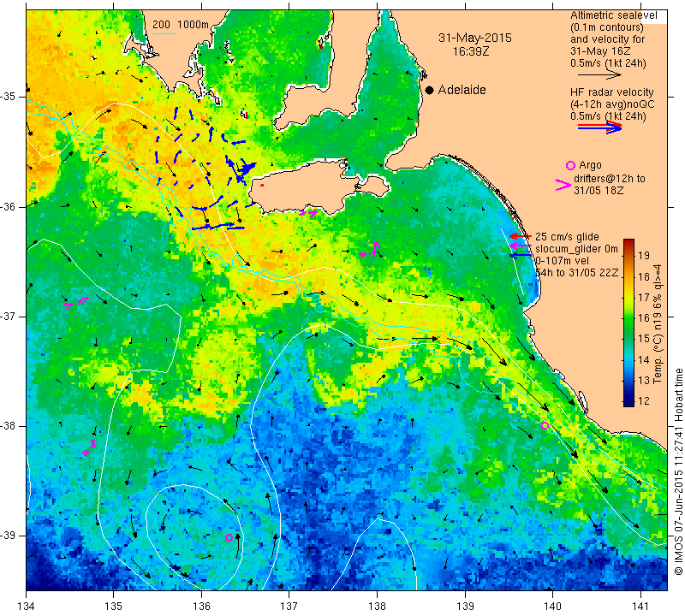The image size is (685, 616).
Task: Click longitude axis label 134
Action: pos(27,607)
